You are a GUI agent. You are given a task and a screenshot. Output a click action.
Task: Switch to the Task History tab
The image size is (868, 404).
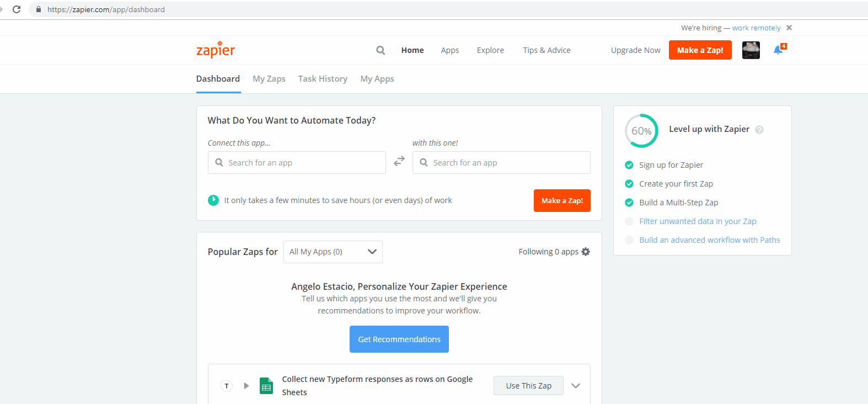click(x=323, y=79)
